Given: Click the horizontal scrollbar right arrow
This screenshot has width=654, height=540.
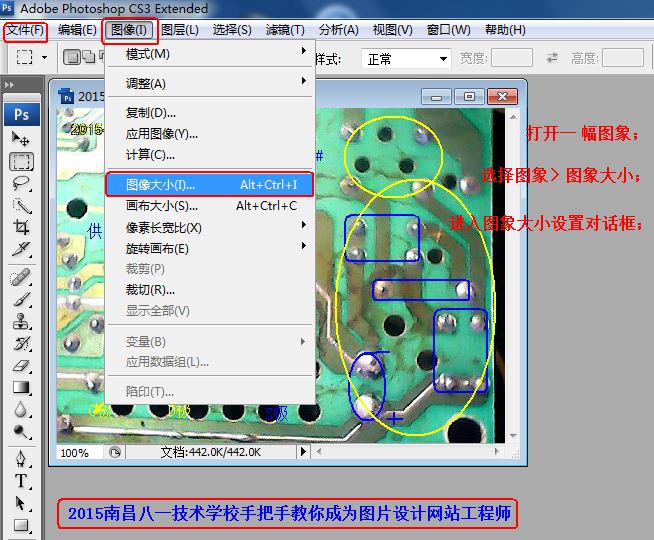Looking at the screenshot, I should click(496, 451).
